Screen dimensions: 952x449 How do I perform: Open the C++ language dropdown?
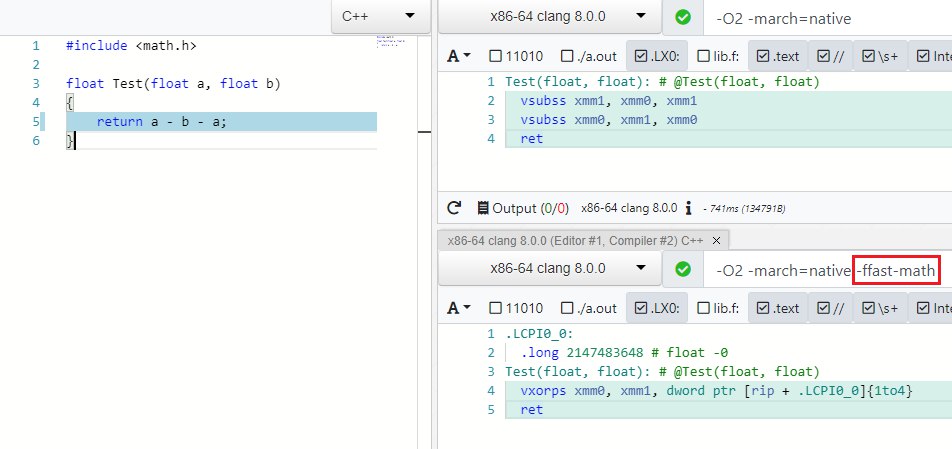(x=381, y=16)
